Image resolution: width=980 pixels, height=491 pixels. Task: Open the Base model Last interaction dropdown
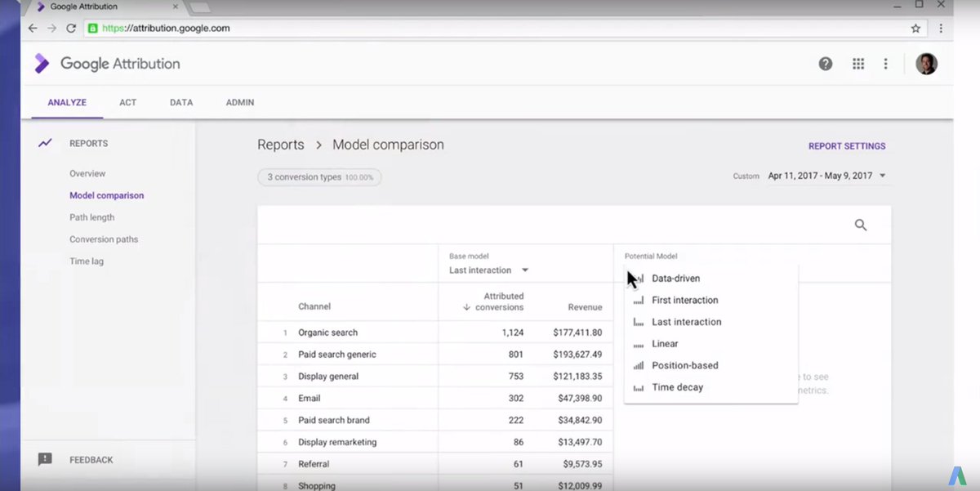point(489,270)
